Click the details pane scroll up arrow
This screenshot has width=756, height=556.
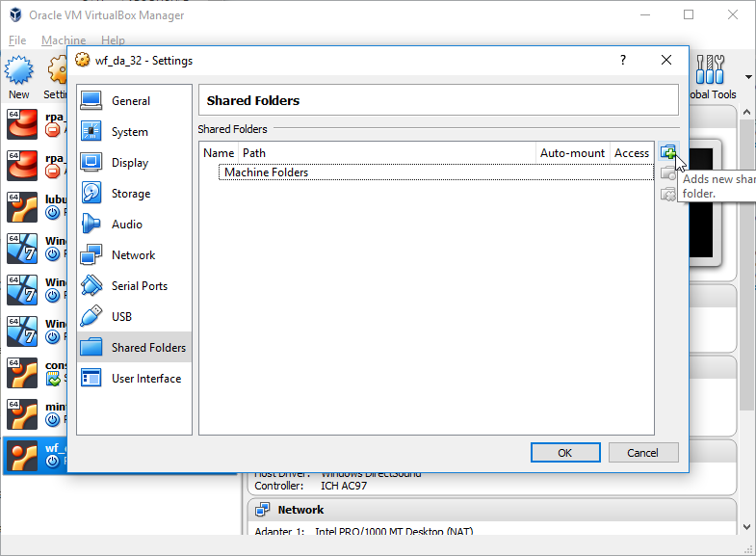[x=746, y=112]
